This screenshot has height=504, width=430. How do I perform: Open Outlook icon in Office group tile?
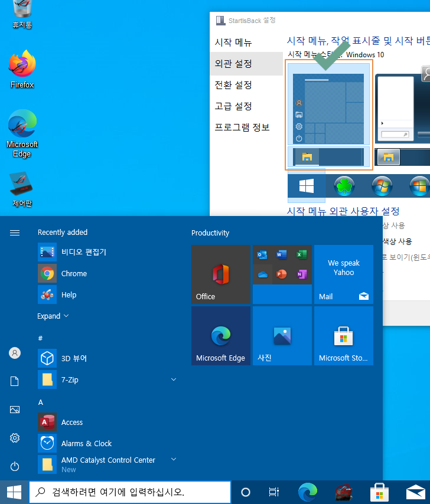262,255
